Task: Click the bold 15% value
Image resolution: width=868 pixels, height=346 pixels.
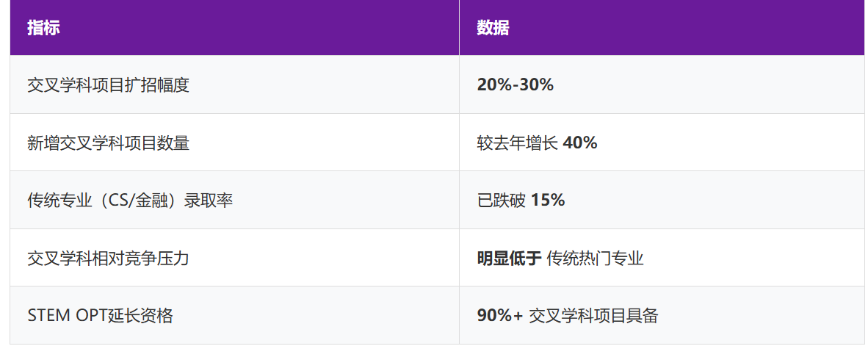Action: coord(548,200)
